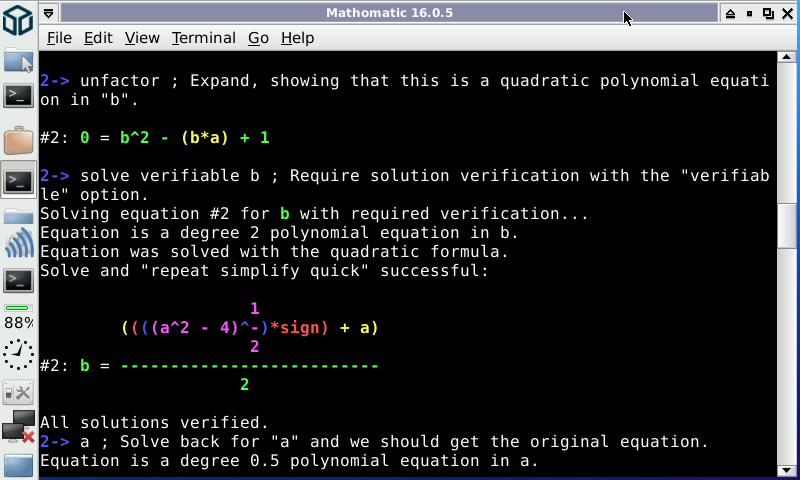Click the display icon with red X

click(18, 426)
